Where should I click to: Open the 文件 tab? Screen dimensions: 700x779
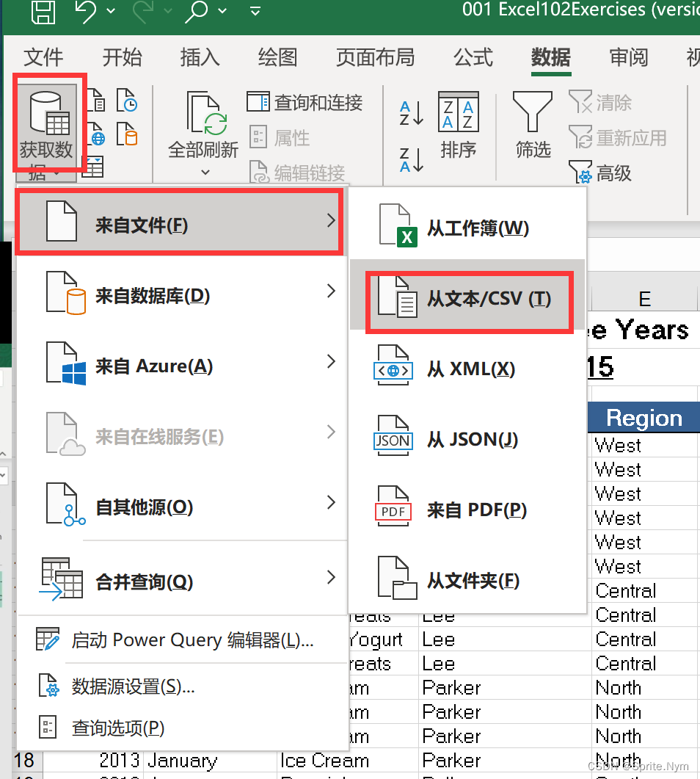coord(43,57)
